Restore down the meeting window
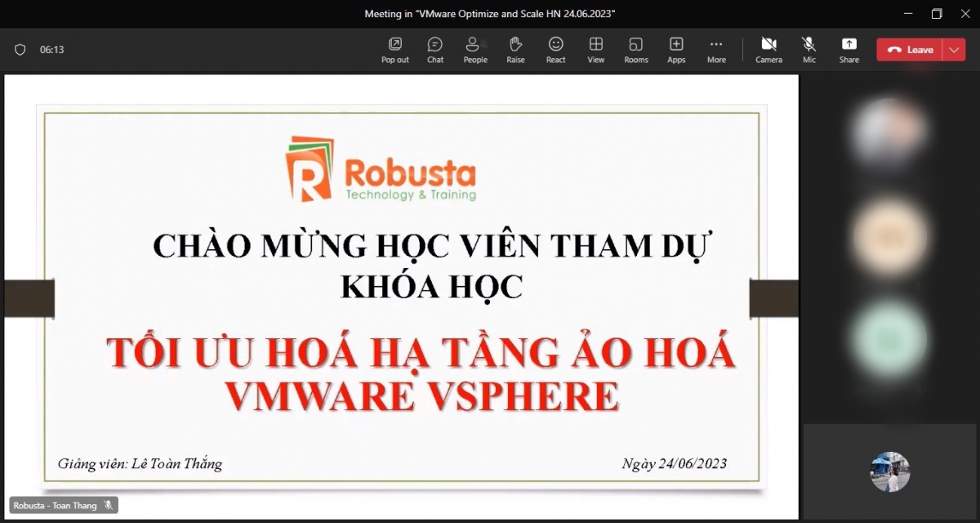The image size is (980, 523). [937, 14]
